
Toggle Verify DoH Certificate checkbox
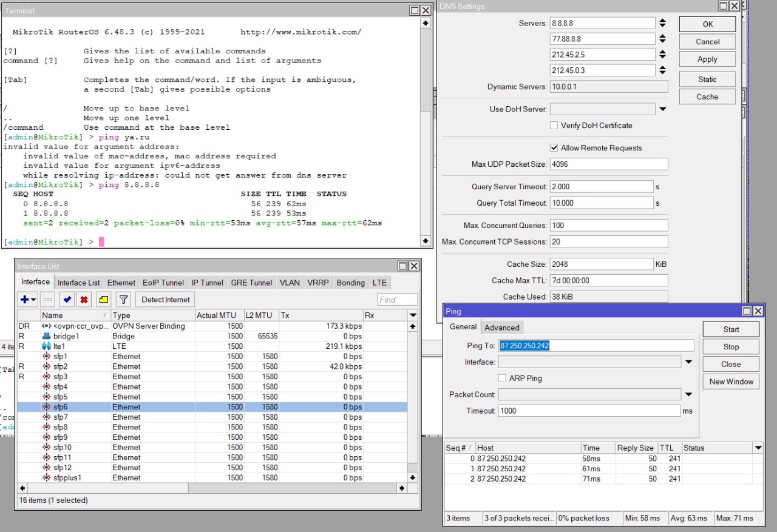click(554, 126)
